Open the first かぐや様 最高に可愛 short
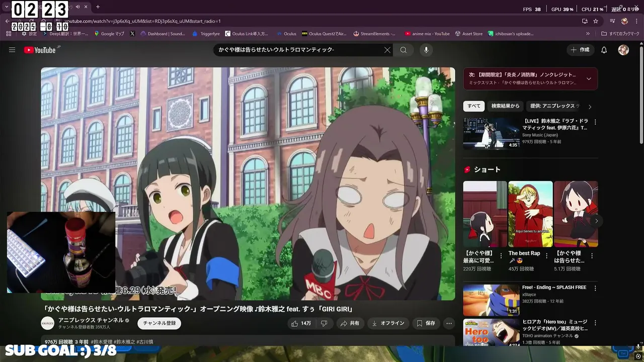The width and height of the screenshot is (644, 362). click(x=485, y=214)
